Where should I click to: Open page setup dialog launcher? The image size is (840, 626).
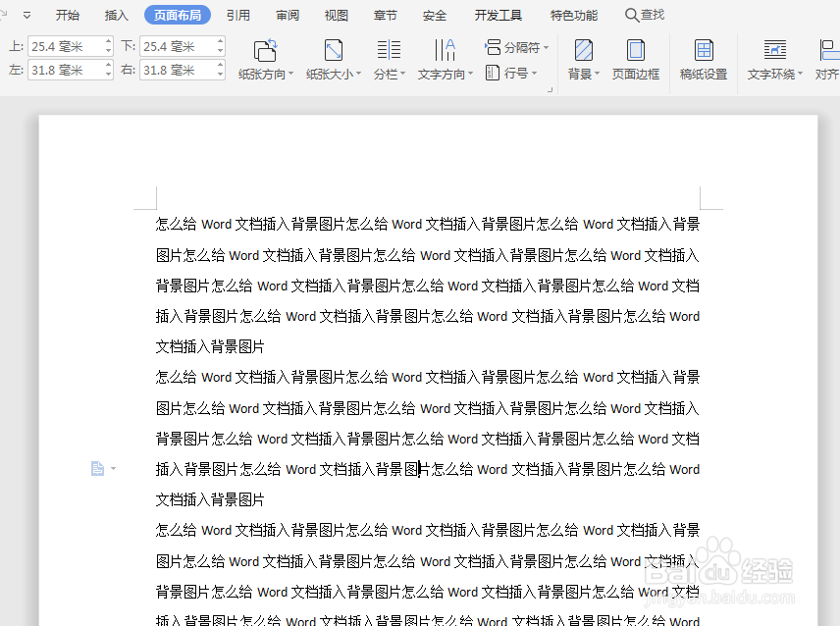550,90
